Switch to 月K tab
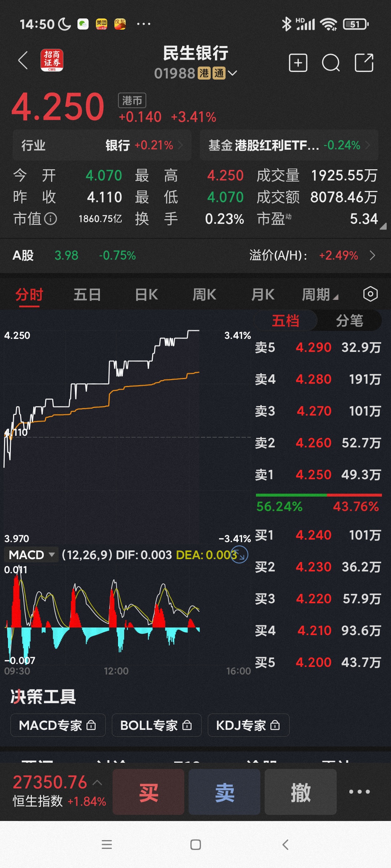 263,295
